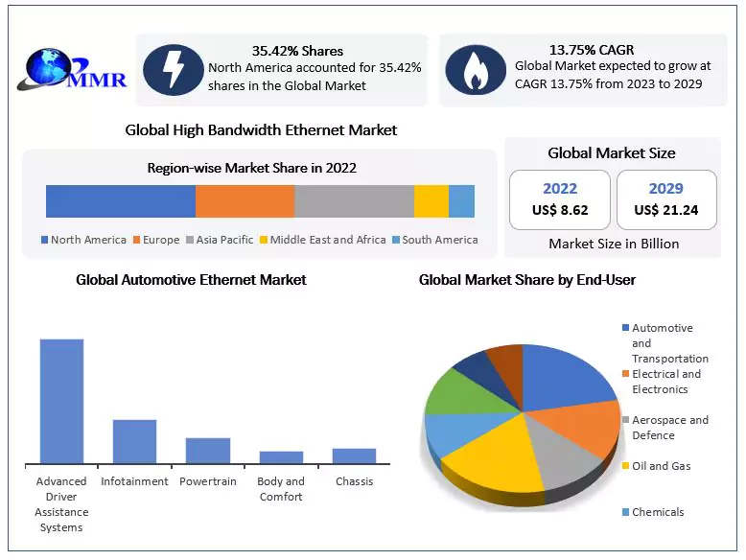Viewport: 746px width, 560px height.
Task: Click the Chemicals legend entry
Action: 658,512
